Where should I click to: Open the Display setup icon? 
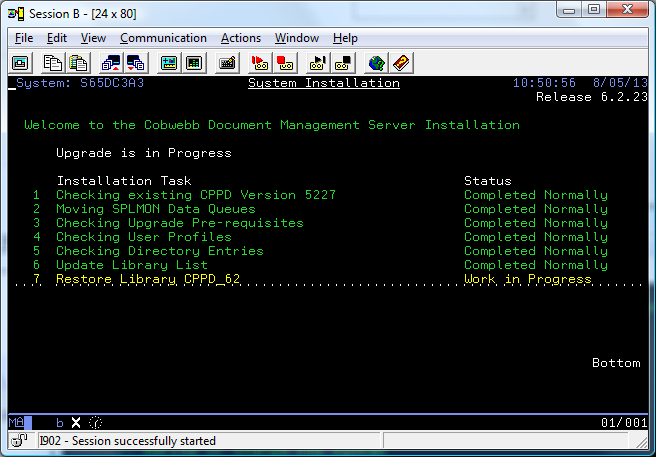(169, 63)
